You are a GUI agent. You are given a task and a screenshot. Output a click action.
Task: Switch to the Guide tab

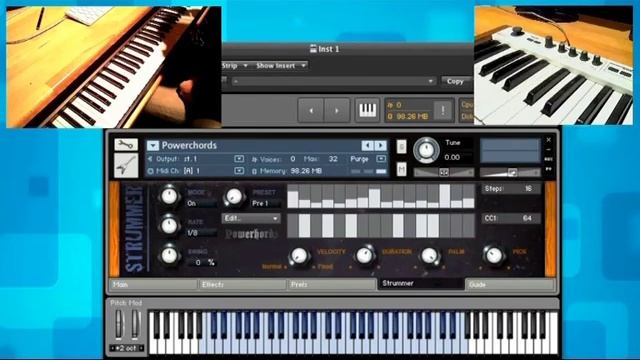(510, 284)
